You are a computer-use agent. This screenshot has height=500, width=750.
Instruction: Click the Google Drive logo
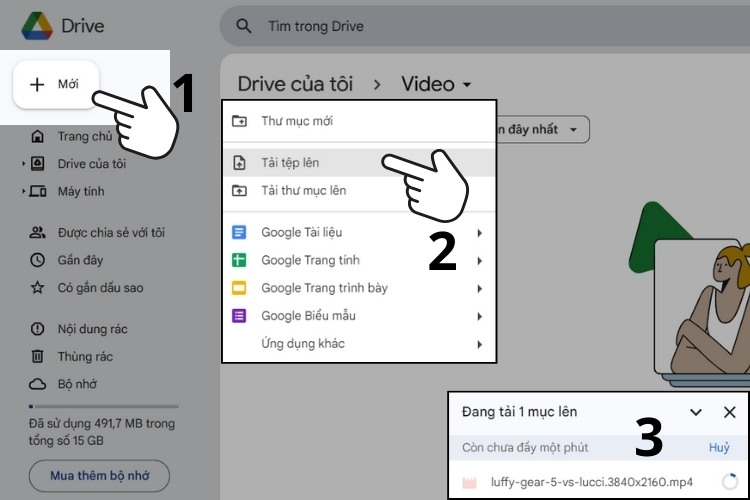37,26
